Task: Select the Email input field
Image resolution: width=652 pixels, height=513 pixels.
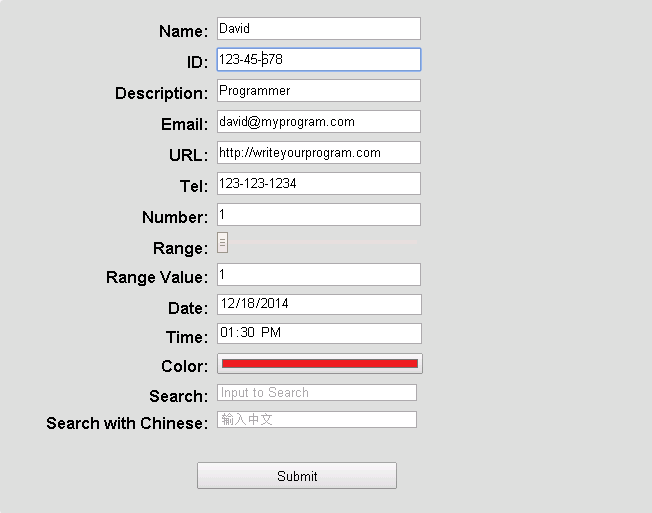Action: [x=318, y=122]
